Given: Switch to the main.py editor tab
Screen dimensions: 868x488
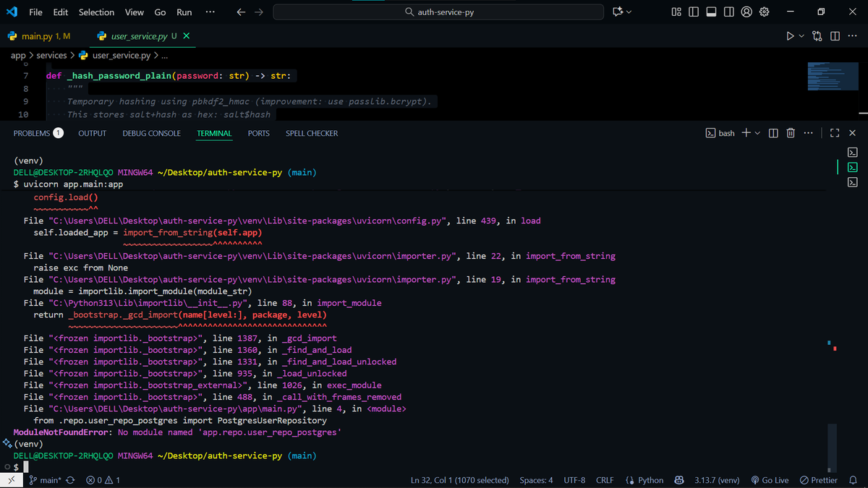Looking at the screenshot, I should click(x=39, y=36).
